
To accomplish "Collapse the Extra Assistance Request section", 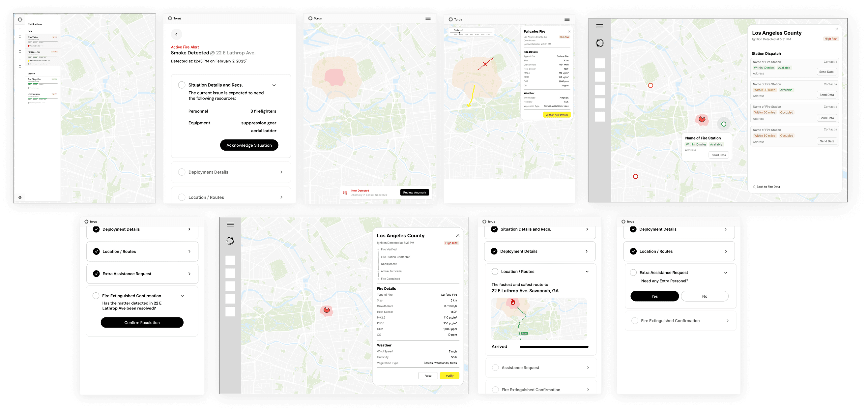I will click(725, 273).
